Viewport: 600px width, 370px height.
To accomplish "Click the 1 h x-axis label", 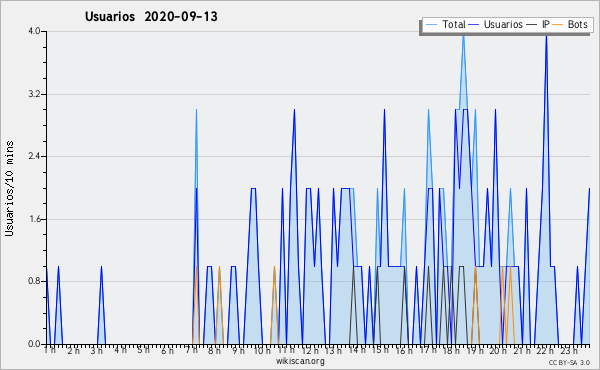I will coord(50,350).
